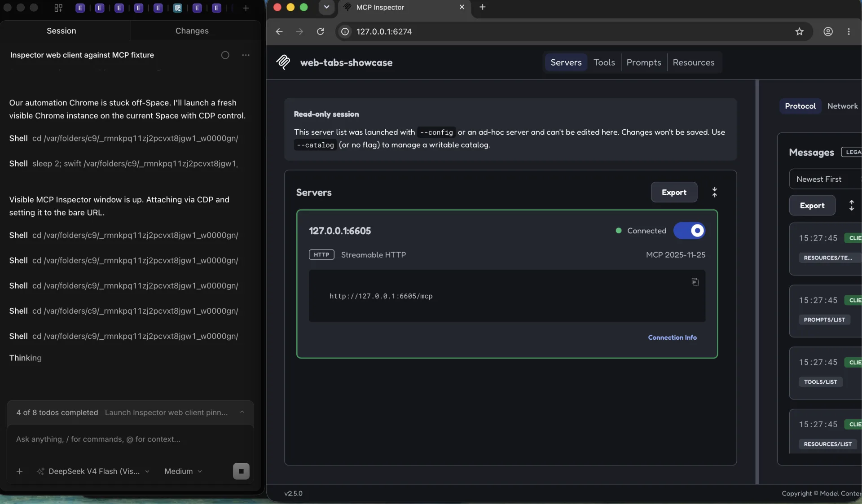Screen dimensions: 862x504
Task: Click the MCP Inspector logo icon
Action: coord(283,62)
